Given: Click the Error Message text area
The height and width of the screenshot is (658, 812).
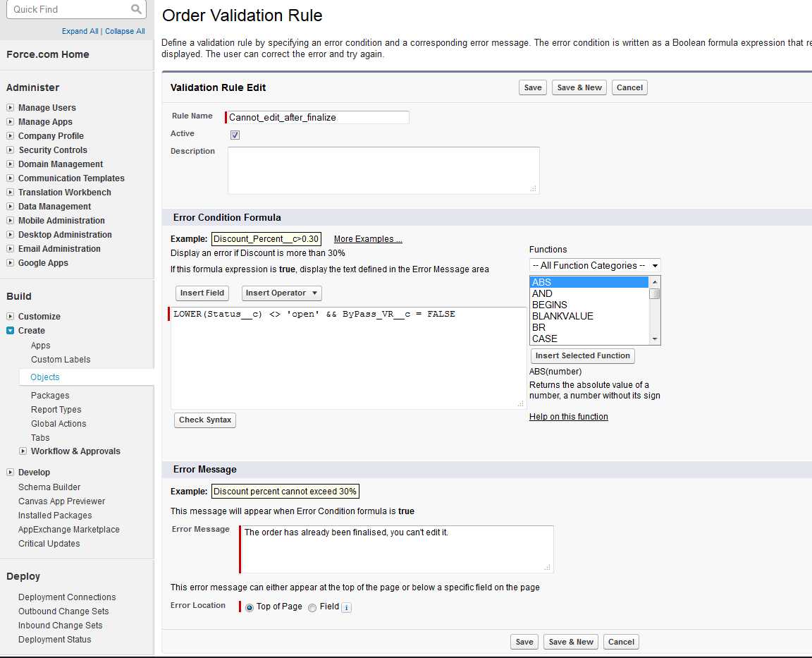Looking at the screenshot, I should tap(398, 549).
